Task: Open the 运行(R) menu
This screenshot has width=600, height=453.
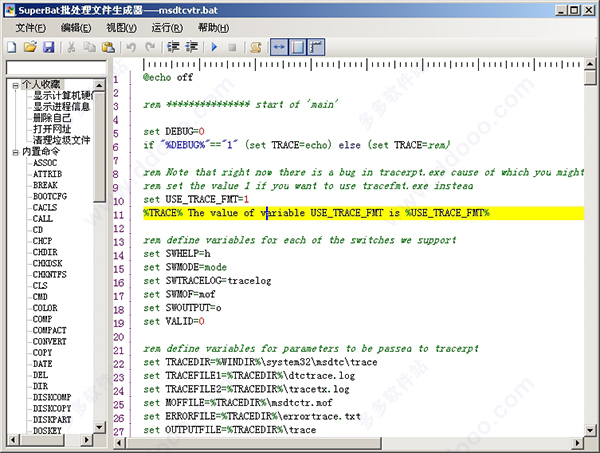Action: pos(167,28)
